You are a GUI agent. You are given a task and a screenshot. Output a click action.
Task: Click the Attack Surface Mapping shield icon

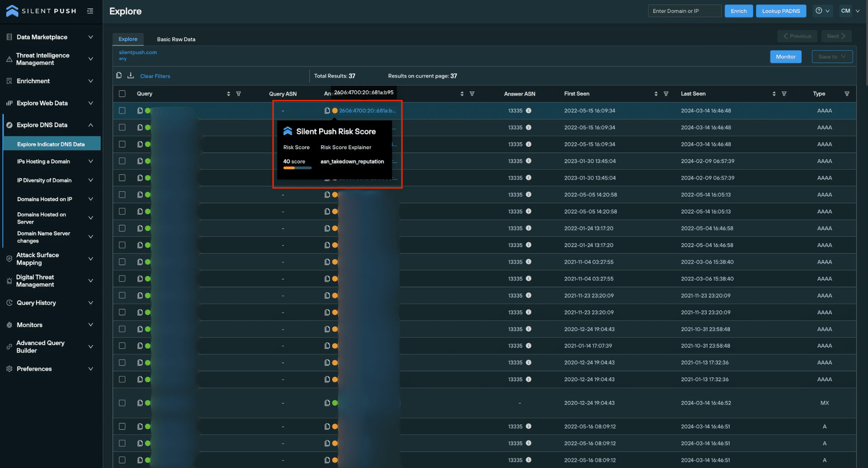click(x=9, y=259)
